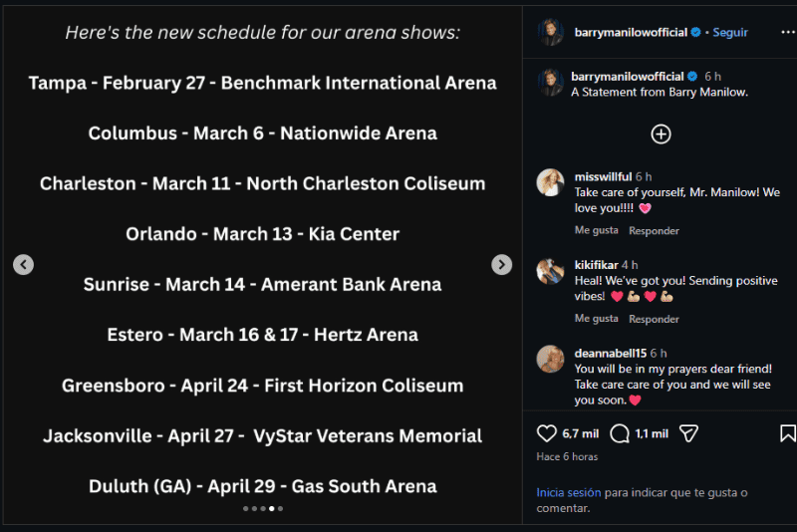Click Inicia sesión link
Screen dimensions: 797x532
(569, 492)
